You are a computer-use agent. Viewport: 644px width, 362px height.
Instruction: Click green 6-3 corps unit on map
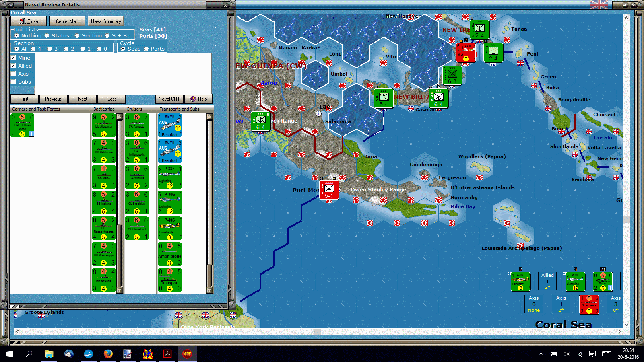(452, 76)
